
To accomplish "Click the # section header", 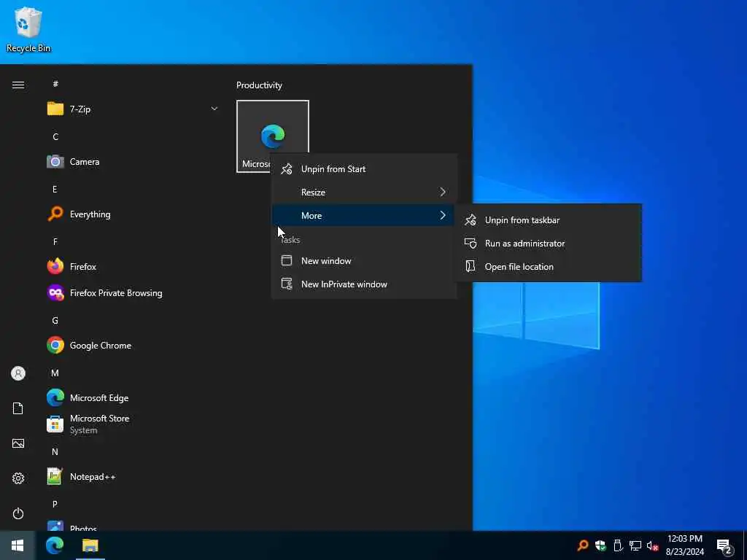I will [x=55, y=84].
